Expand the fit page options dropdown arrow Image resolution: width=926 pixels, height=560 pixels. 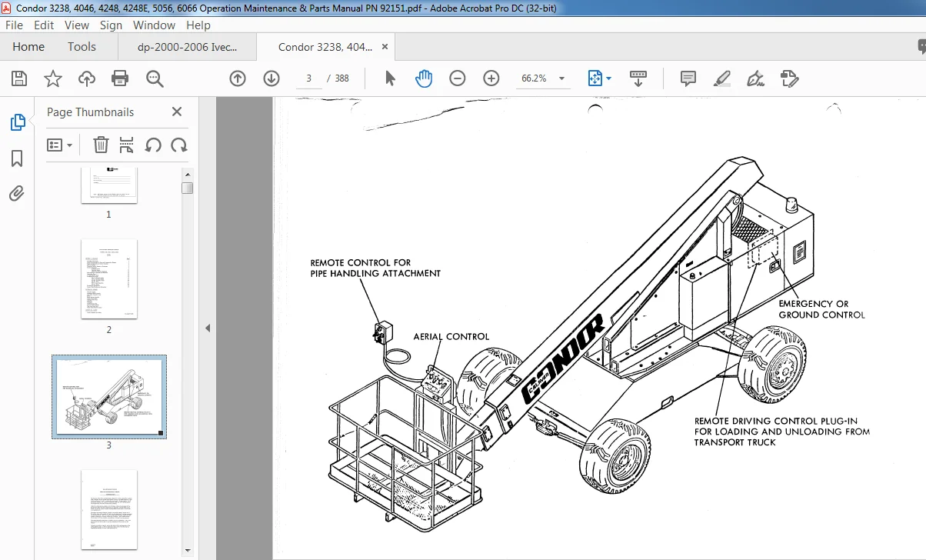609,78
